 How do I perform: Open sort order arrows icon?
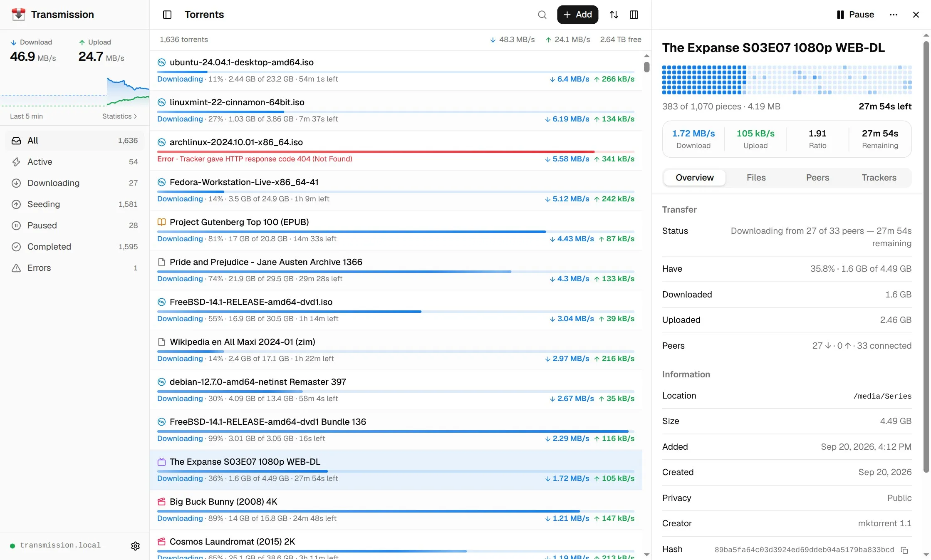[x=614, y=15]
